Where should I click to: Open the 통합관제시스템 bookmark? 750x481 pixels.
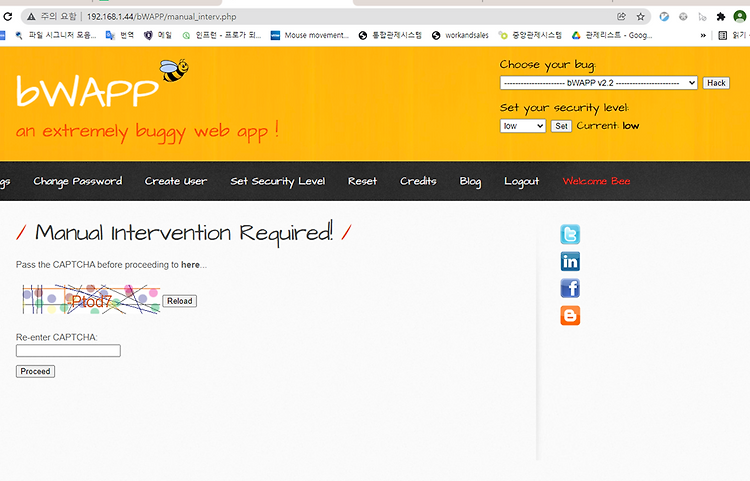390,35
